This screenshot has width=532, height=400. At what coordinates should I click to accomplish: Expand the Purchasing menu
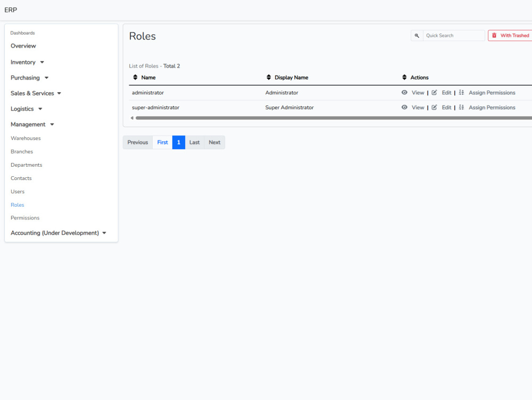click(x=29, y=78)
